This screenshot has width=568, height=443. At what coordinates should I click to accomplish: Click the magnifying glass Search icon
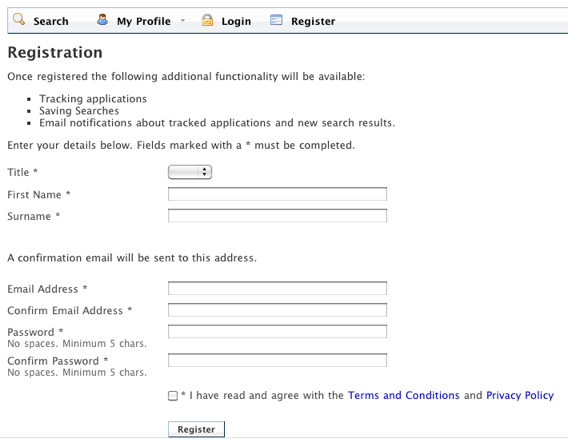pos(19,19)
